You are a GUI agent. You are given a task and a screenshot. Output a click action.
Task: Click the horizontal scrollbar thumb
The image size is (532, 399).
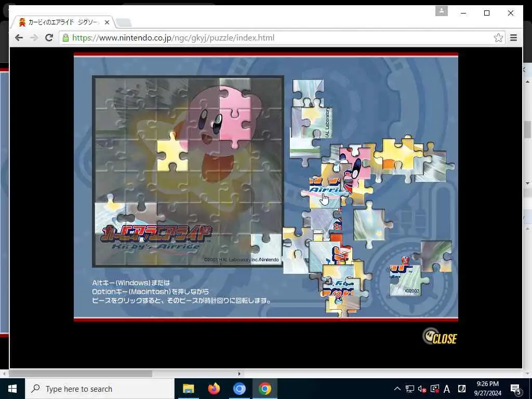point(81,374)
